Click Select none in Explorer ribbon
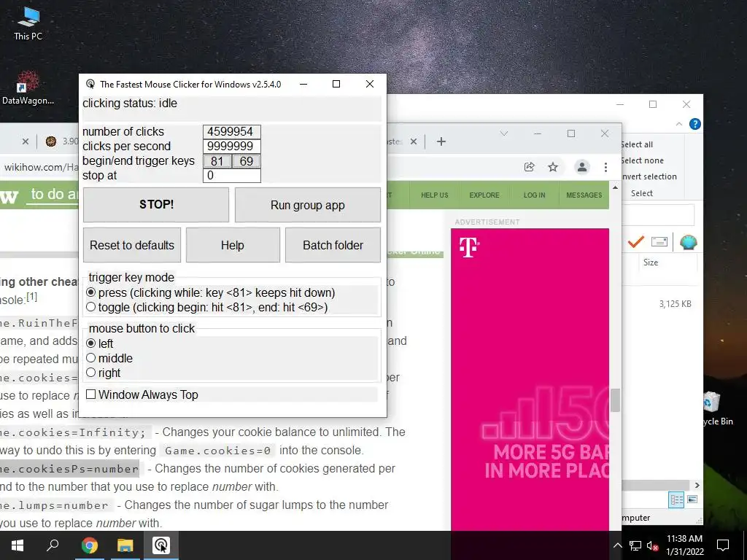 tap(642, 161)
